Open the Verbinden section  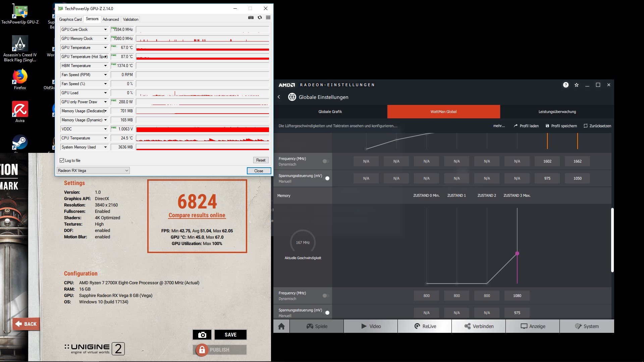pyautogui.click(x=479, y=326)
